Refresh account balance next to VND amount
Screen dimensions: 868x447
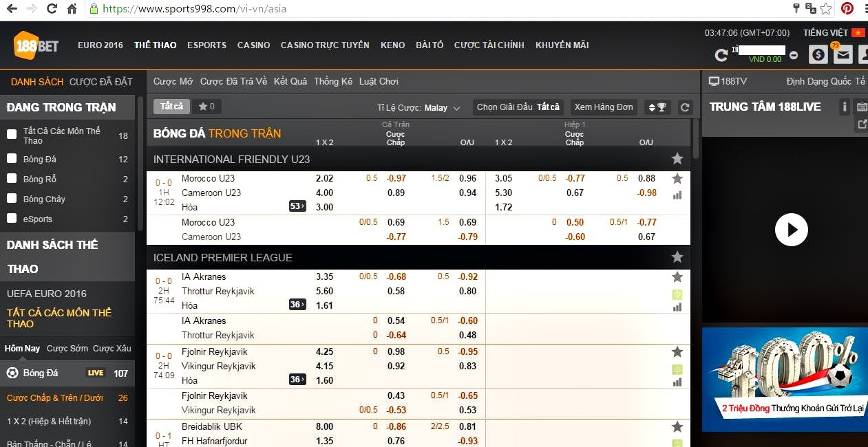tap(721, 56)
